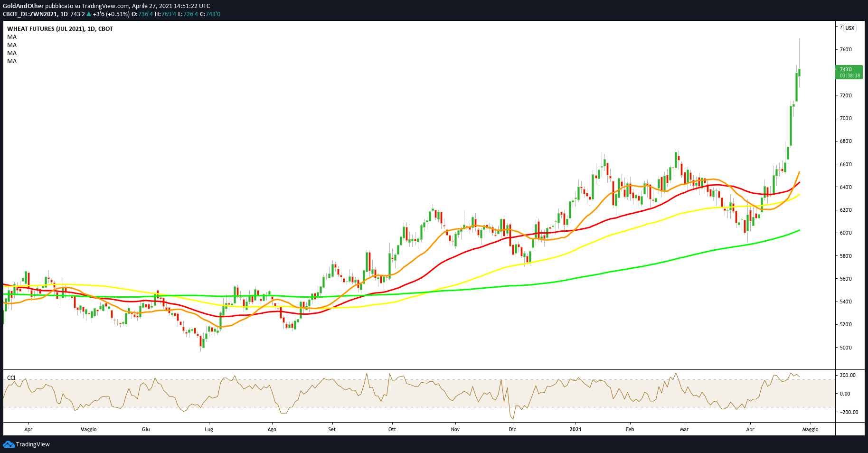This screenshot has width=868, height=453.
Task: Click the Set month on time axis
Action: coord(332,429)
